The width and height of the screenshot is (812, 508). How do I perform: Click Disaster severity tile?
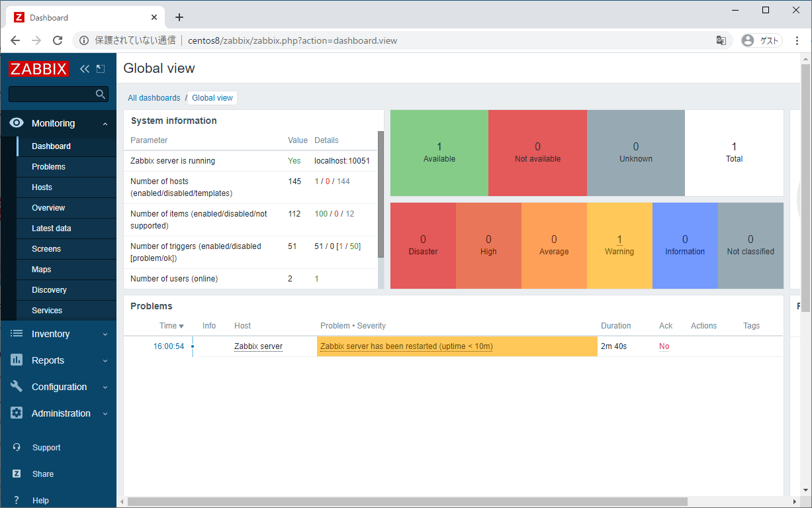coord(423,246)
